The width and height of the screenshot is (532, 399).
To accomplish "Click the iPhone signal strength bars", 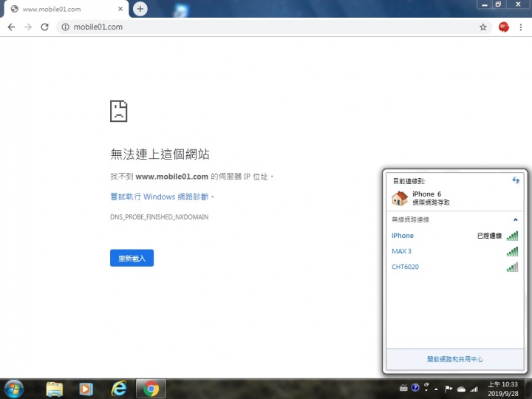I will [512, 236].
